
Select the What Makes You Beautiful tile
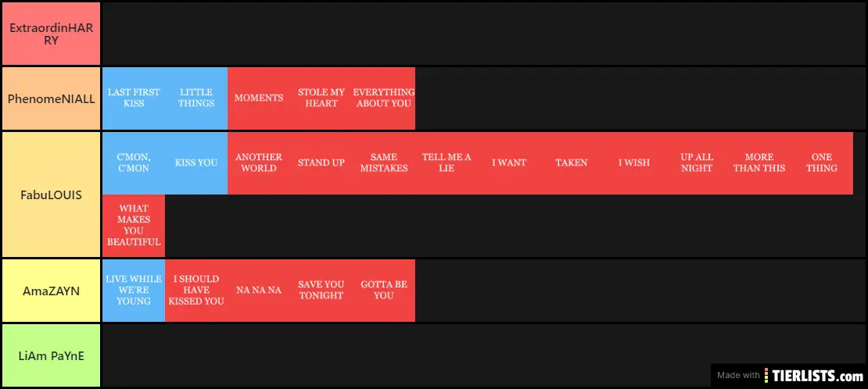pyautogui.click(x=134, y=226)
